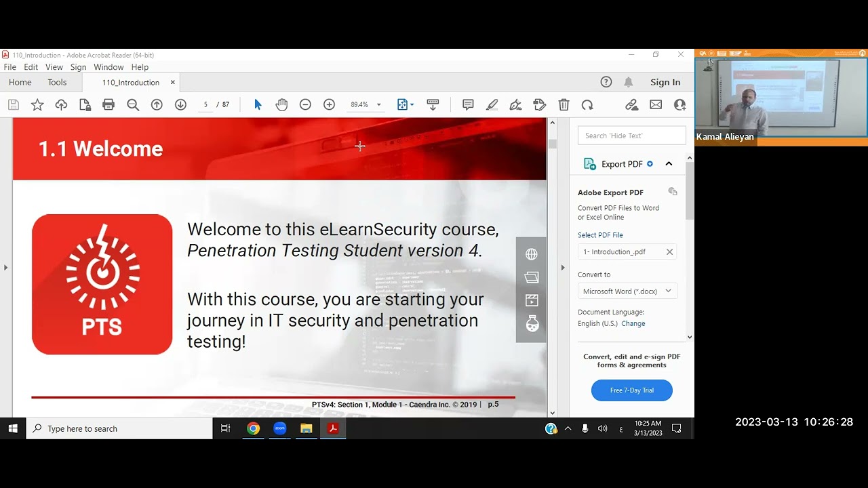Go to next page arrow
The image size is (868, 488).
pos(180,104)
